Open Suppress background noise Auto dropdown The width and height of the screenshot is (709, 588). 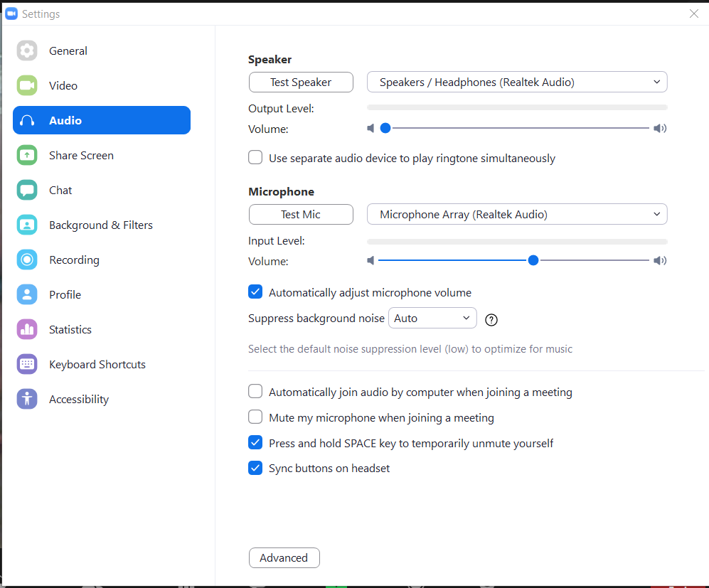click(x=432, y=319)
